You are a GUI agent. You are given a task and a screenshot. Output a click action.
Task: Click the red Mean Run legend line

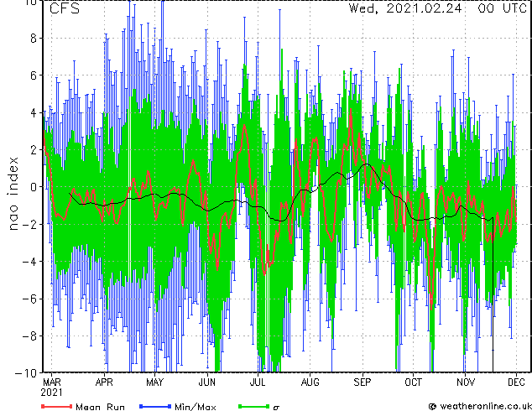57,406
